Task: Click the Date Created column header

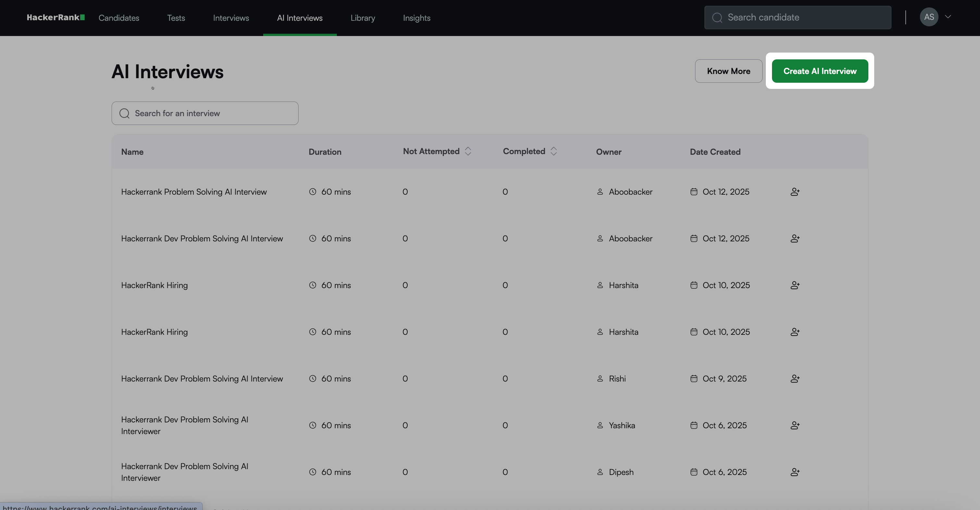Action: [x=715, y=152]
